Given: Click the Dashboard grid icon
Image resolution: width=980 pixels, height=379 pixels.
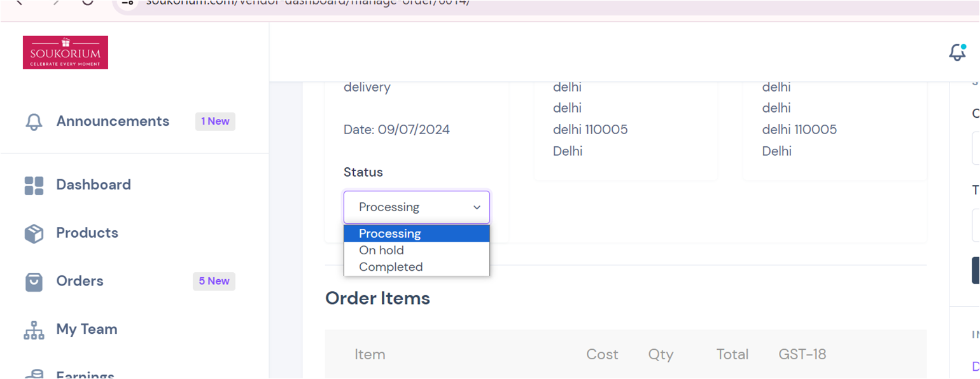Looking at the screenshot, I should [34, 185].
